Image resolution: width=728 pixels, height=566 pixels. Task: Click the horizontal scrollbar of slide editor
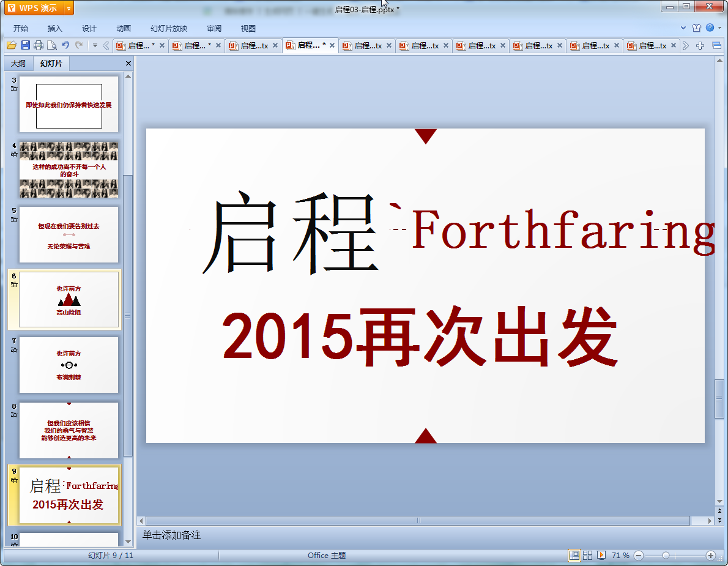click(x=417, y=521)
